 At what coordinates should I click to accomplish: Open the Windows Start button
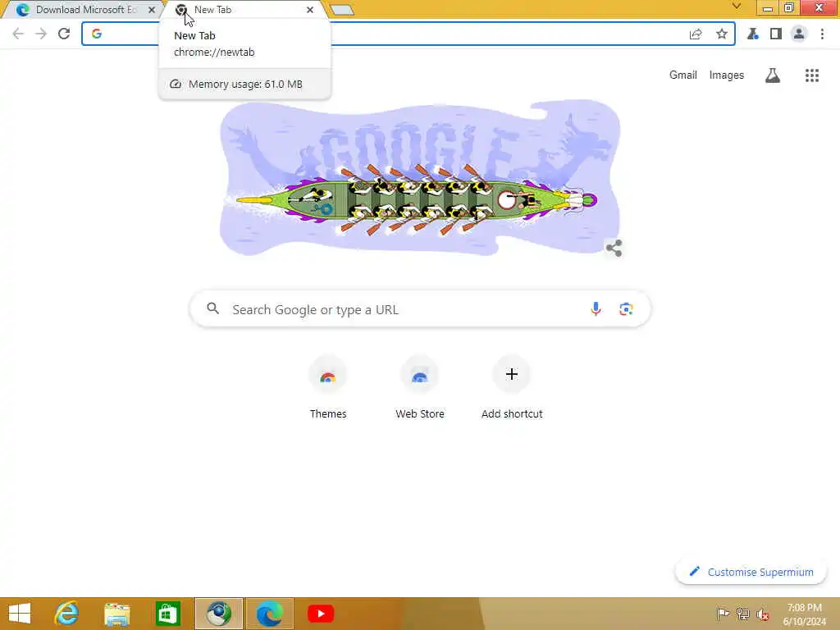pos(20,614)
